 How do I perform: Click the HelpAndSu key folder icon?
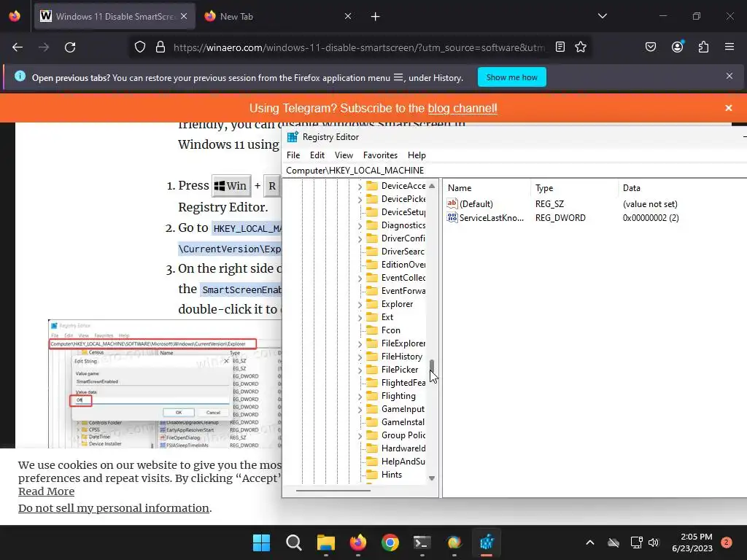click(x=372, y=462)
